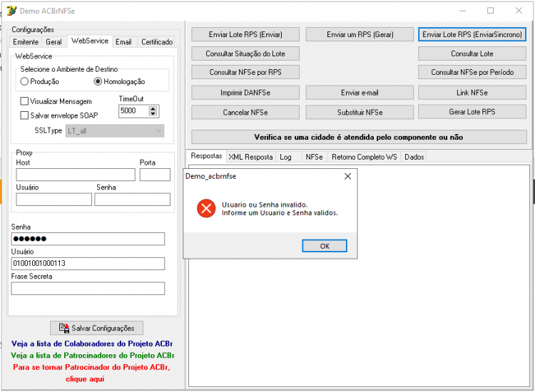Click the Salvar Configurações button

[96, 328]
